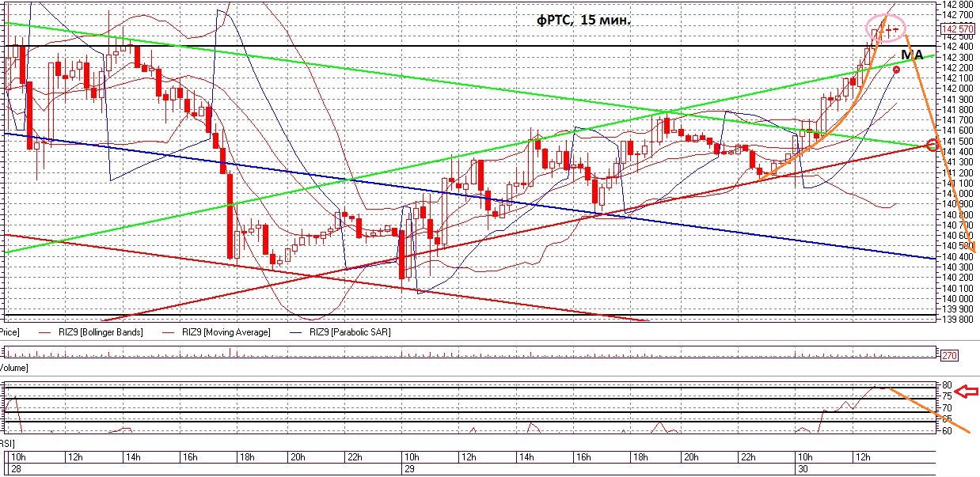Click the 142 000 price axis label
This screenshot has width=980, height=477.
pyautogui.click(x=959, y=89)
